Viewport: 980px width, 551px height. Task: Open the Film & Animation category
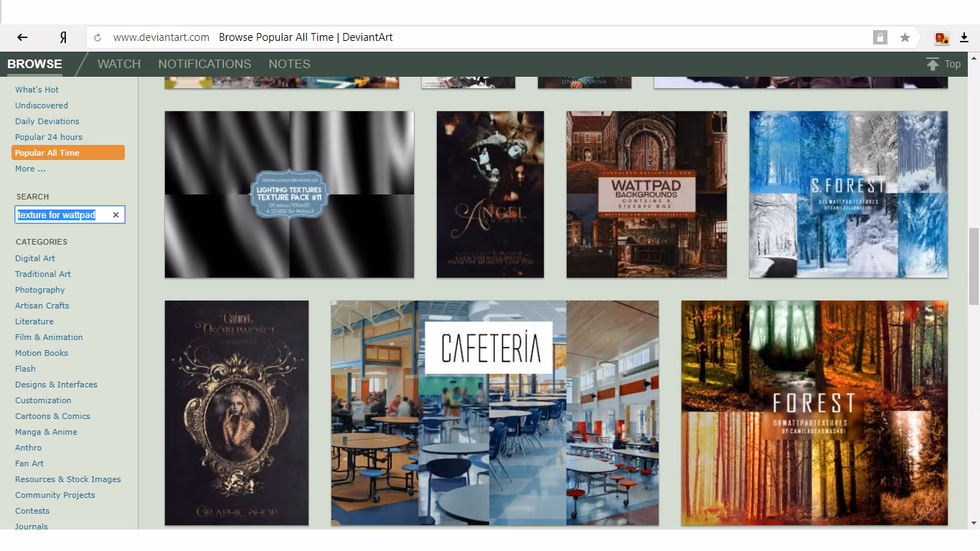pyautogui.click(x=49, y=337)
